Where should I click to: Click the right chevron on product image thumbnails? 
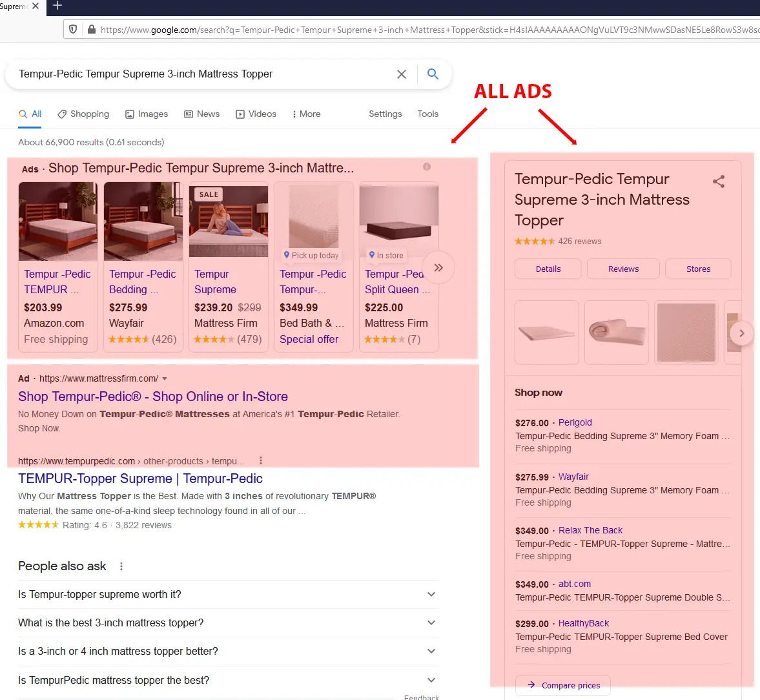[x=741, y=333]
